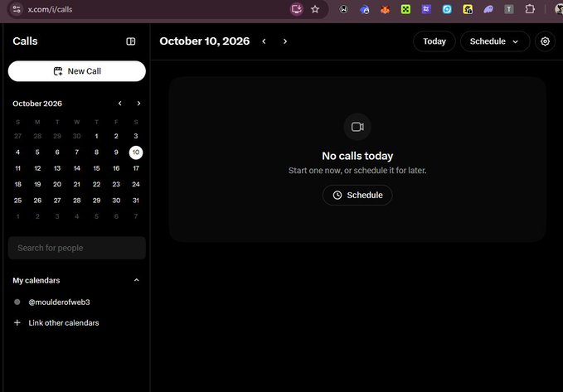Select October 4 in the mini calendar

coord(17,152)
